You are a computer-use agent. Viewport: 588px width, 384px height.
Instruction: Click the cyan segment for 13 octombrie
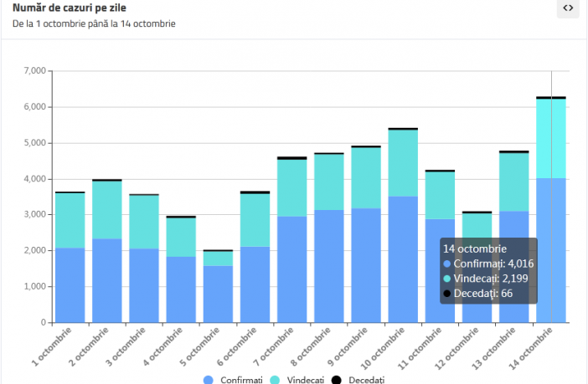click(x=514, y=182)
